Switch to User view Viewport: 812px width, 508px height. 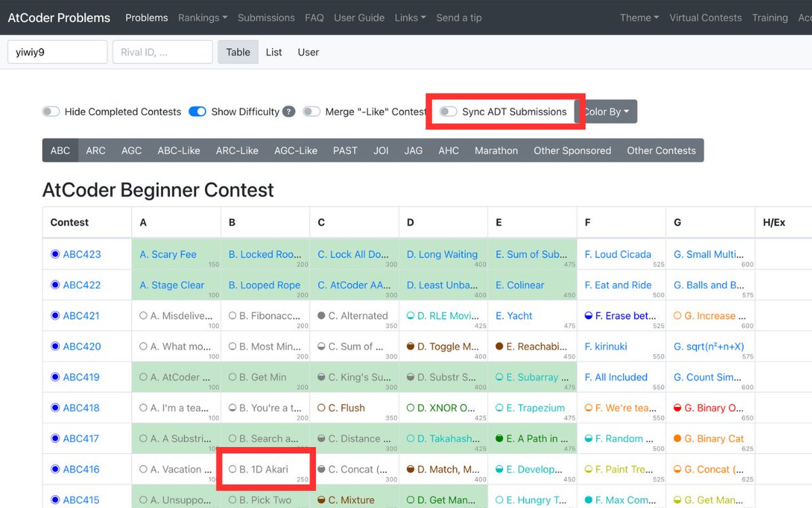pyautogui.click(x=309, y=52)
